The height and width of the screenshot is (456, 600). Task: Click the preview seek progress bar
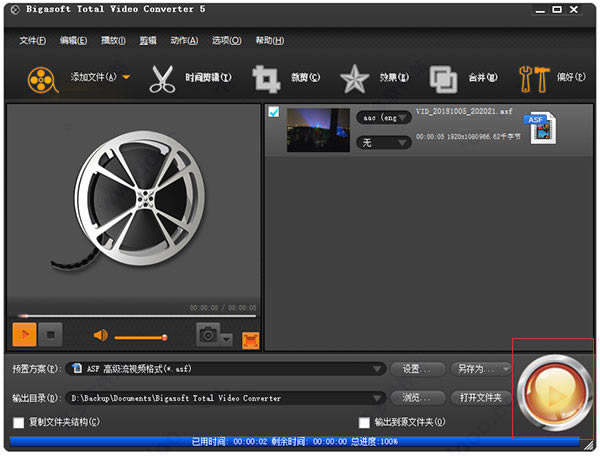(x=136, y=316)
